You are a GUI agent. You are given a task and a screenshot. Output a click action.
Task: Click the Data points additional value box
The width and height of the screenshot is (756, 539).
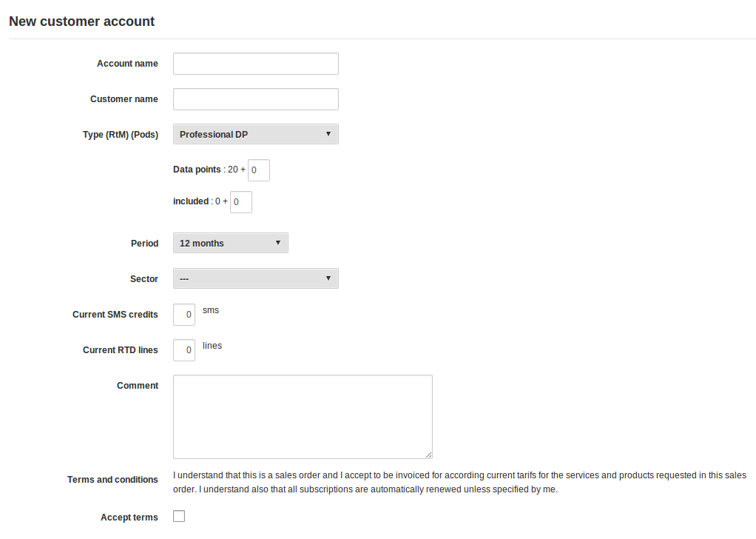coord(258,170)
